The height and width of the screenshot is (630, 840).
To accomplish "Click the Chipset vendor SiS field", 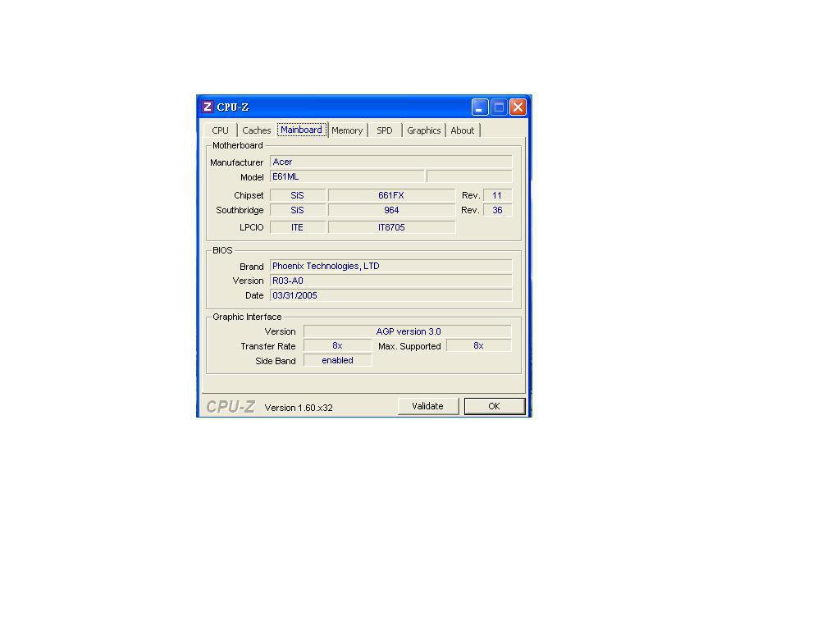I will point(297,195).
